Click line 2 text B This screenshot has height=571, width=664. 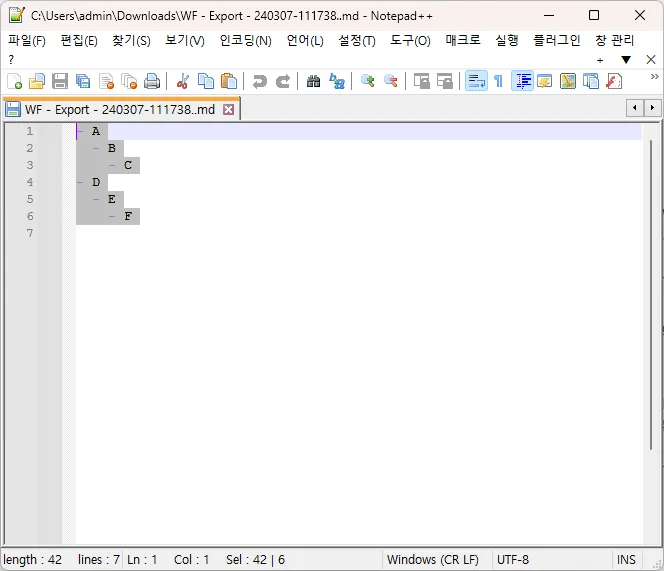112,148
